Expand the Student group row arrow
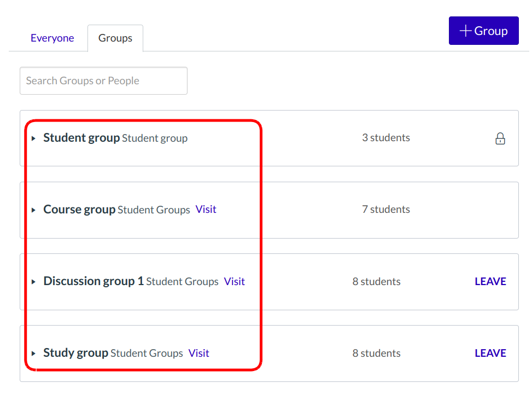The width and height of the screenshot is (532, 394). (x=33, y=138)
